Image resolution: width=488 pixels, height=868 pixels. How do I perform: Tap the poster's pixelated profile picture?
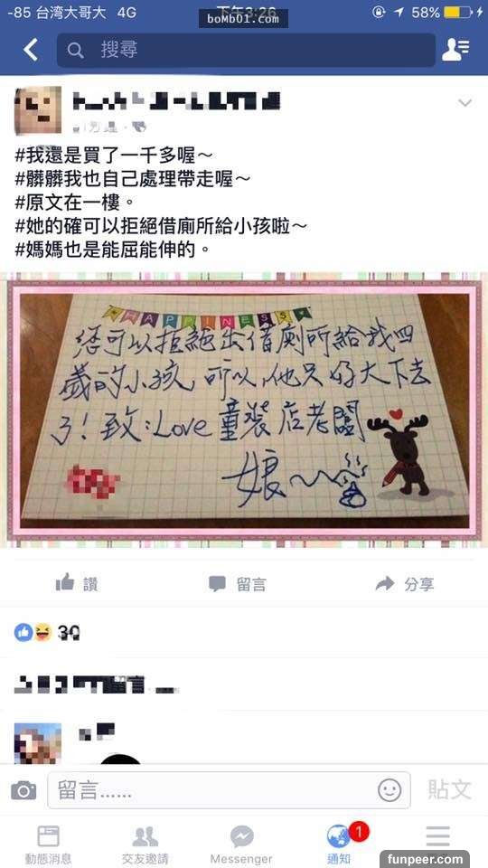(x=38, y=110)
